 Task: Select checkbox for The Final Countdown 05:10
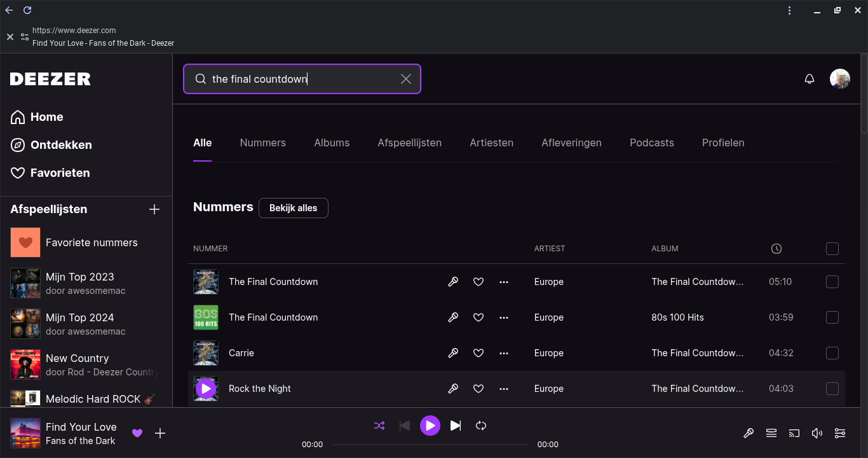832,282
